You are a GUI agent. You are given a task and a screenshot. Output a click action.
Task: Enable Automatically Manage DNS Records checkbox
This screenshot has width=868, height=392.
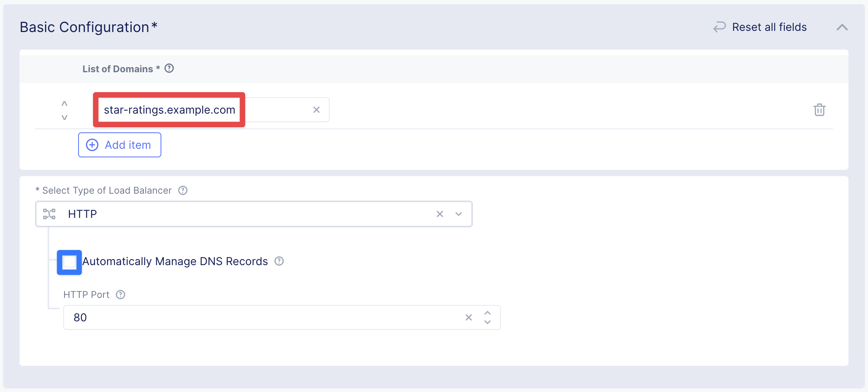70,262
